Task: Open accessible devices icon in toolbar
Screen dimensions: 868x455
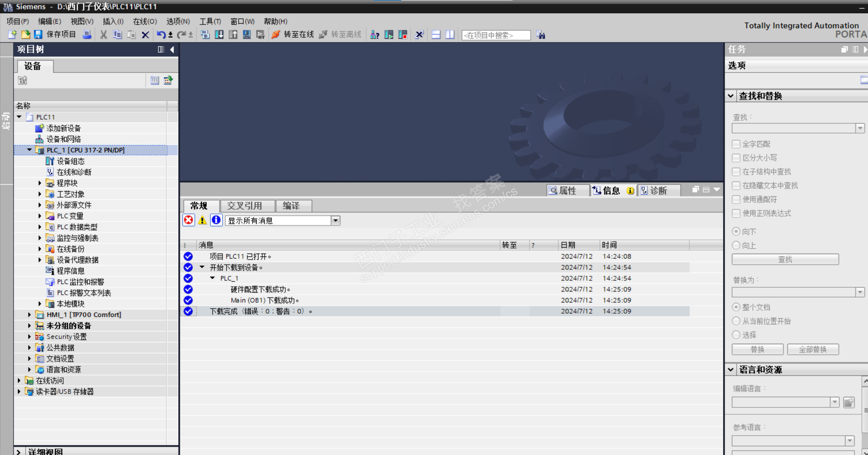Action: [x=375, y=35]
